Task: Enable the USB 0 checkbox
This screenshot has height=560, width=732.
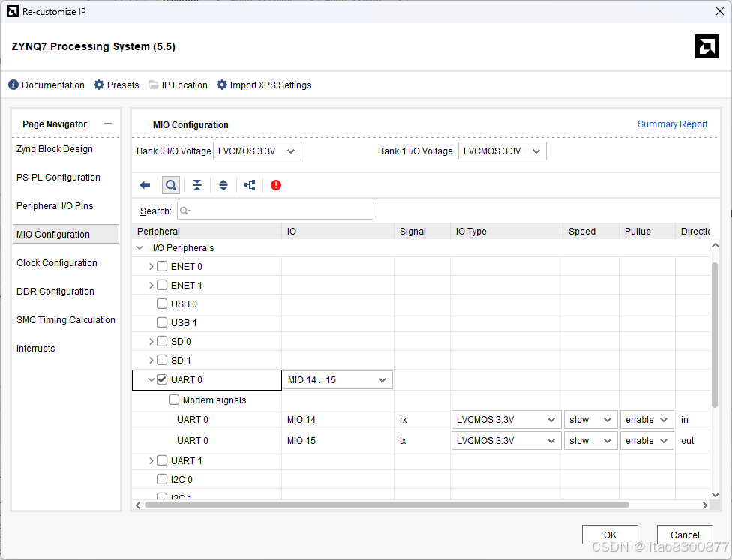Action: pos(162,304)
